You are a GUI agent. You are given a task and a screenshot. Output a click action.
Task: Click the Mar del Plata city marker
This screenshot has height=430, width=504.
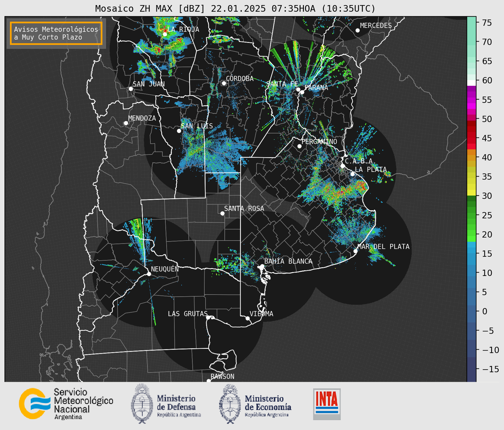356,251
